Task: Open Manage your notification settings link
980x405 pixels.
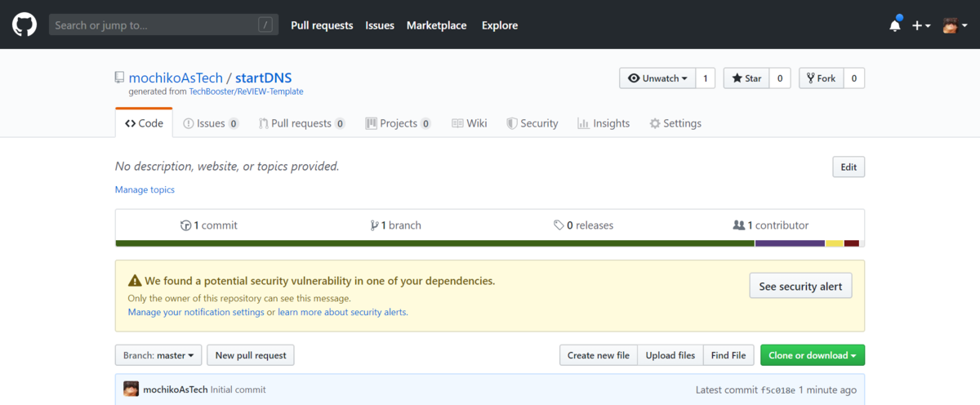Action: pyautogui.click(x=196, y=312)
